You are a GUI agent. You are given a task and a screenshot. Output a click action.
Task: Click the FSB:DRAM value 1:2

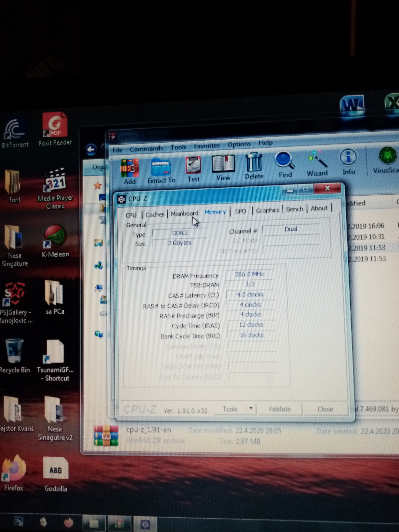pyautogui.click(x=250, y=284)
